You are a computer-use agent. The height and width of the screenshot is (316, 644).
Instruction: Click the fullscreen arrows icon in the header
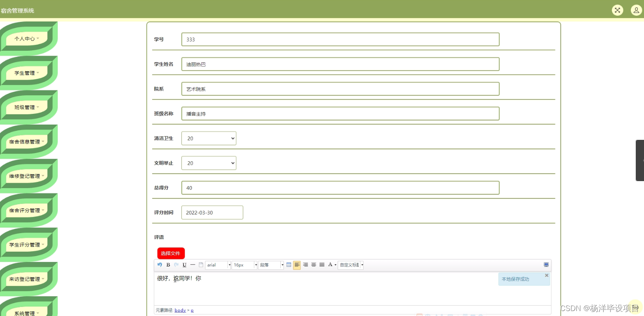click(x=617, y=10)
